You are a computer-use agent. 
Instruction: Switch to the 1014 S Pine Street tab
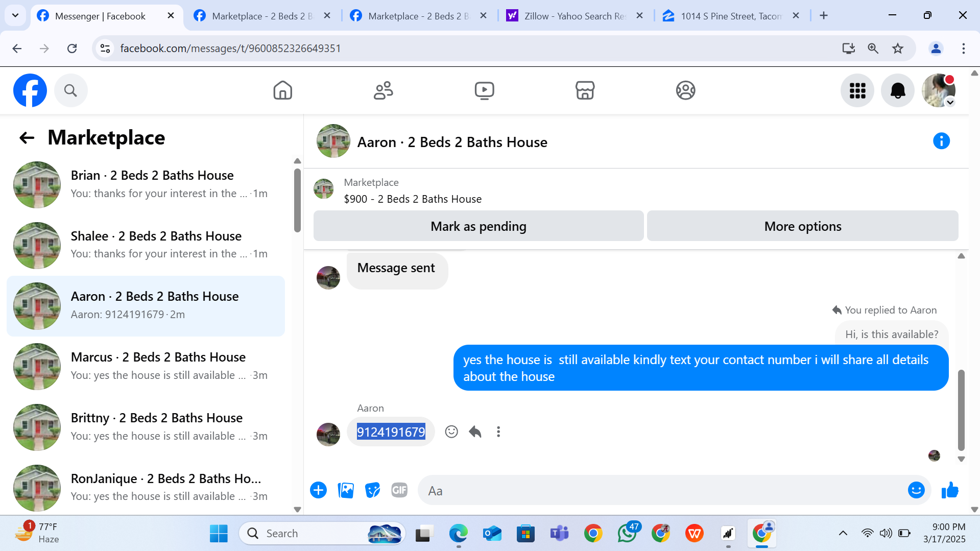pos(731,16)
